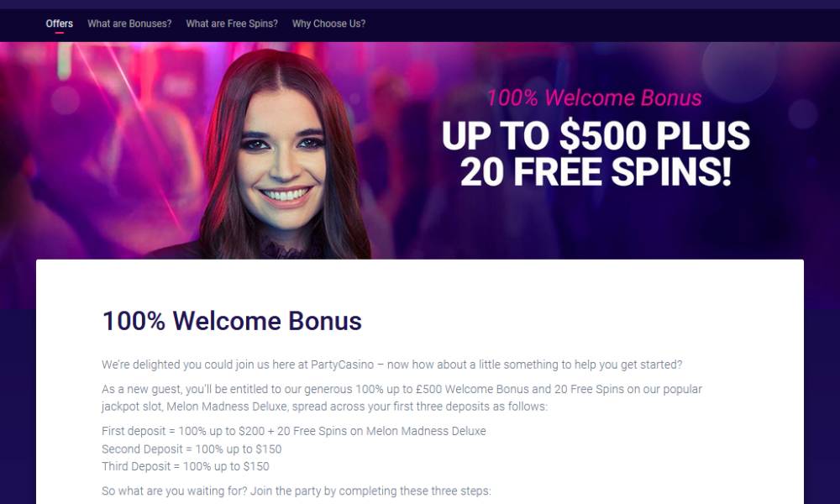Select the Second Deposit offer line
Viewport: 840px width, 504px height.
[x=192, y=449]
